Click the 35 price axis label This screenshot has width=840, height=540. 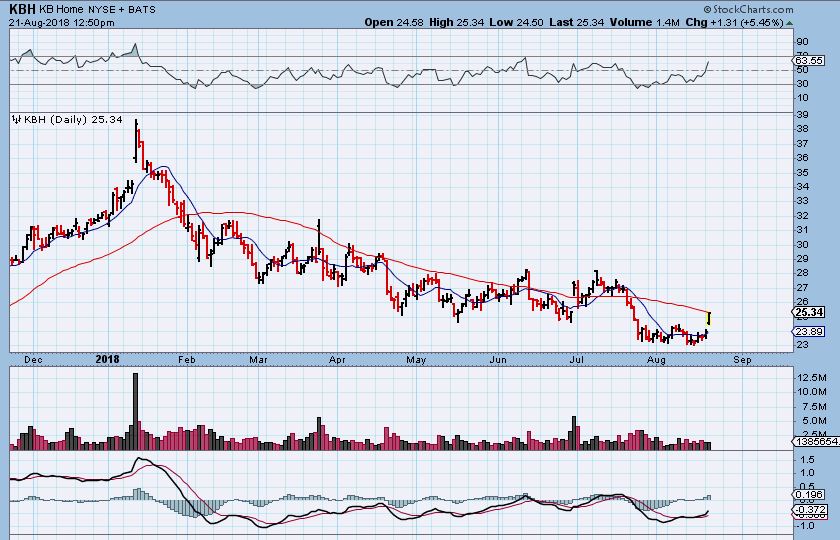click(802, 172)
